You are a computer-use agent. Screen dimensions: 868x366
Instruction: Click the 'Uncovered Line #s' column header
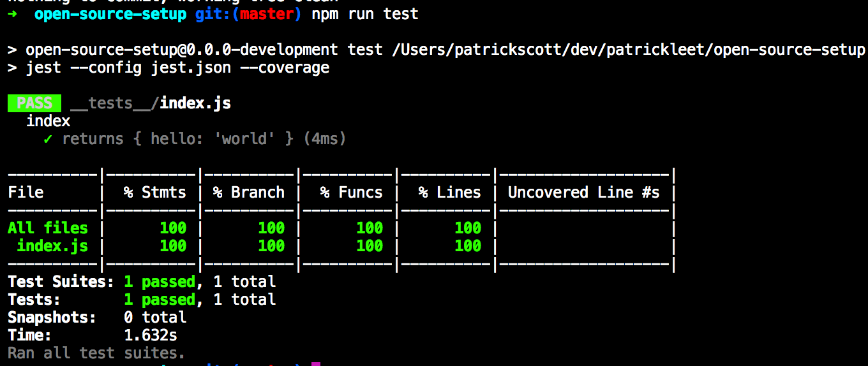click(584, 193)
